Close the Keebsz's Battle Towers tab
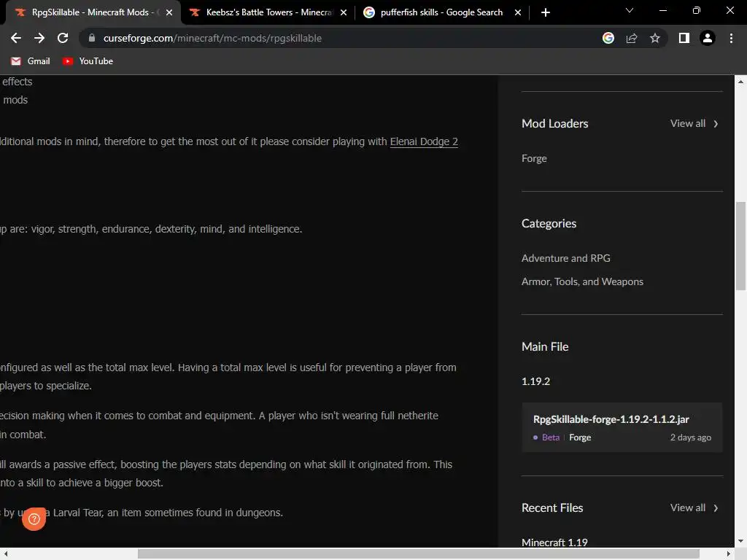Screen dimensions: 747x560 coord(344,13)
